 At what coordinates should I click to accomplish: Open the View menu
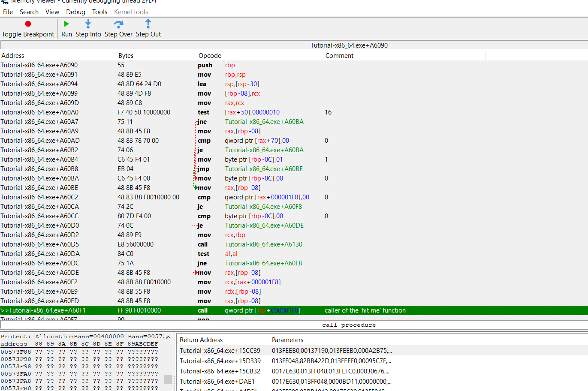[52, 12]
